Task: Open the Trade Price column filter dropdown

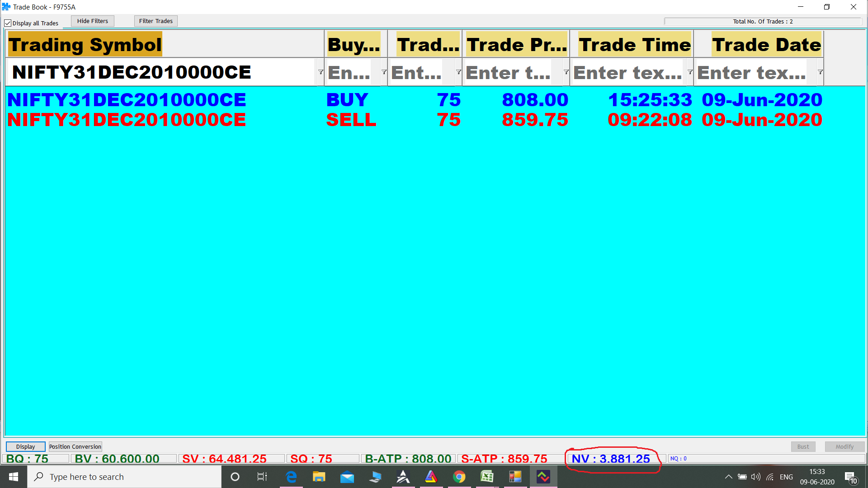Action: 566,72
